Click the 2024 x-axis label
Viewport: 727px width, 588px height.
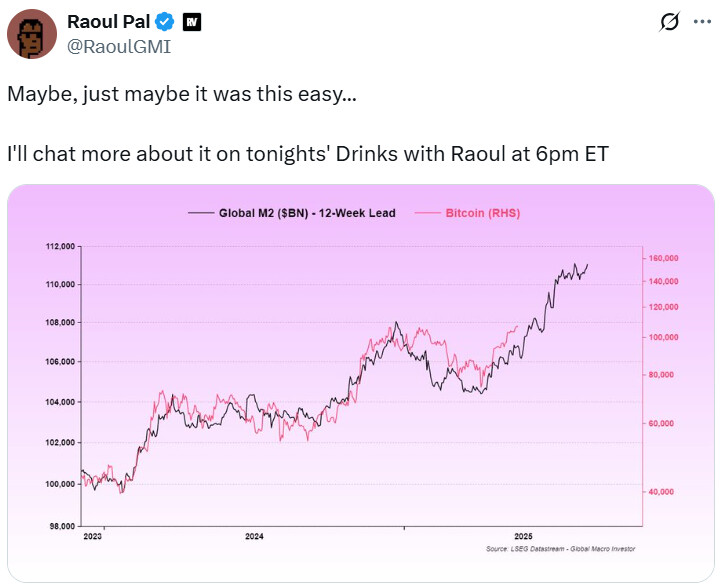point(254,536)
